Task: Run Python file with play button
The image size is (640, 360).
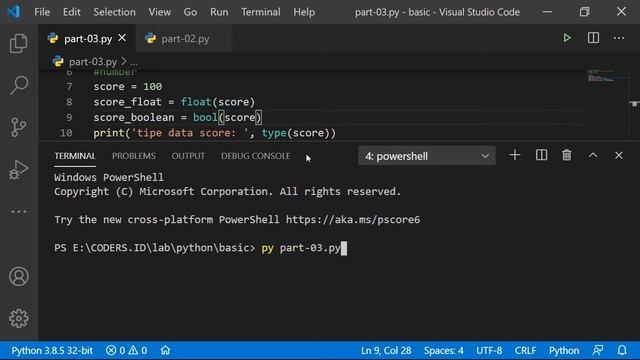Action: (567, 38)
